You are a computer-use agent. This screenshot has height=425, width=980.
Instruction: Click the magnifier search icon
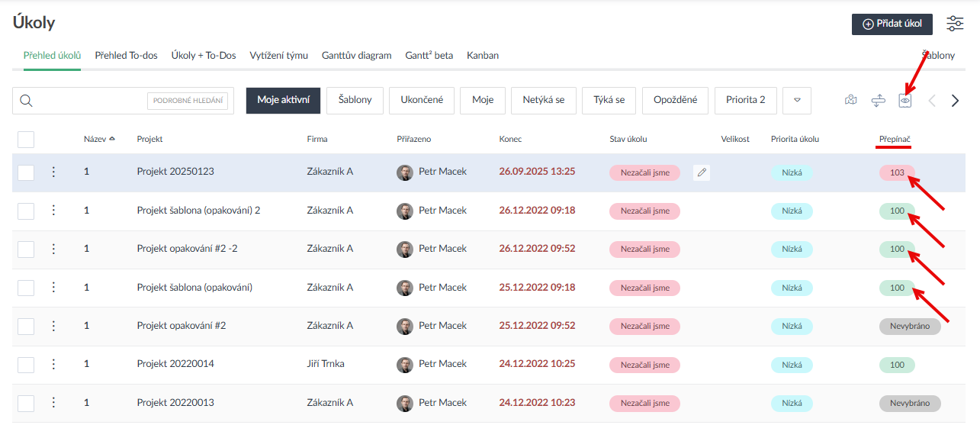[x=27, y=101]
